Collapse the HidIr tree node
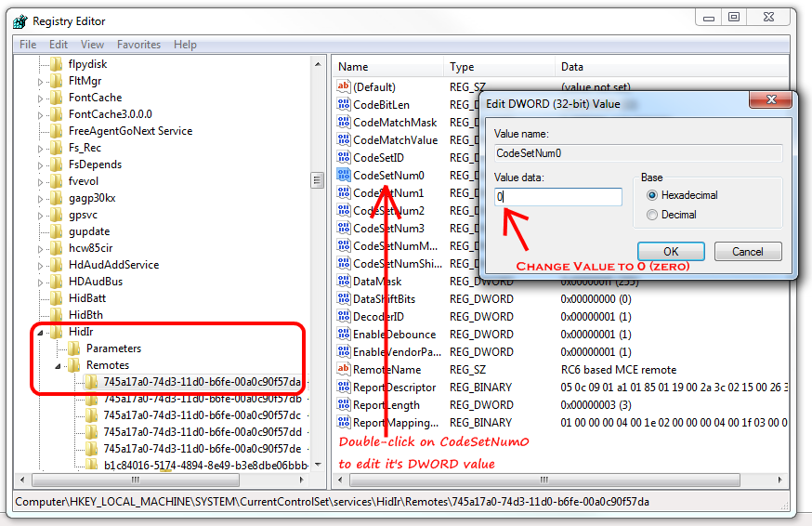 [x=40, y=332]
